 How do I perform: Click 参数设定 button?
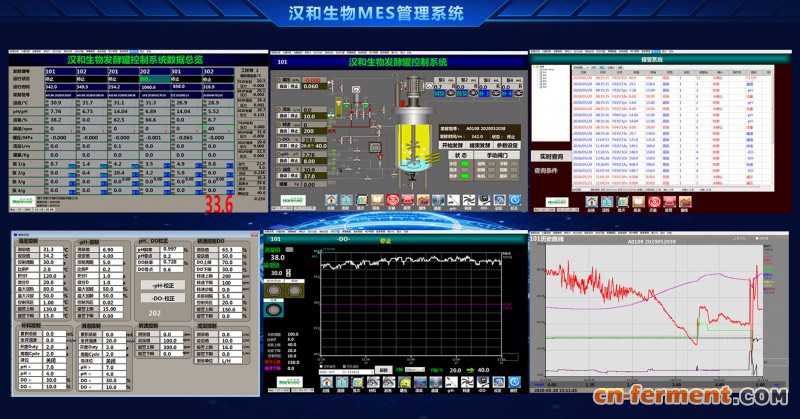(507, 145)
